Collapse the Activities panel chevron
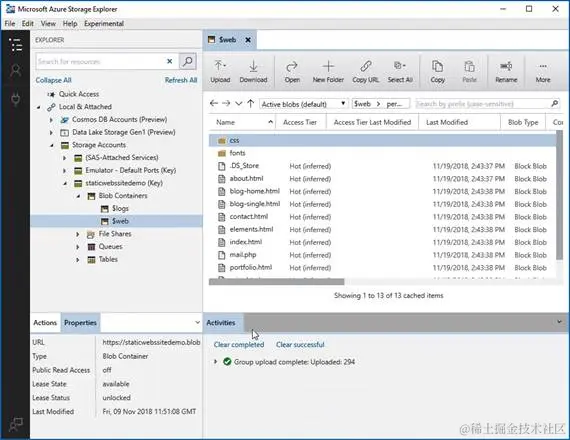This screenshot has height=440, width=570. point(559,322)
